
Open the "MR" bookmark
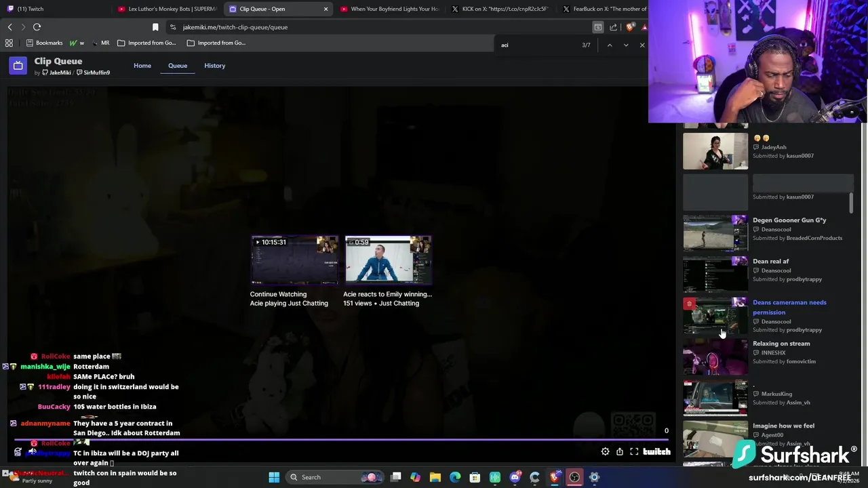point(100,43)
